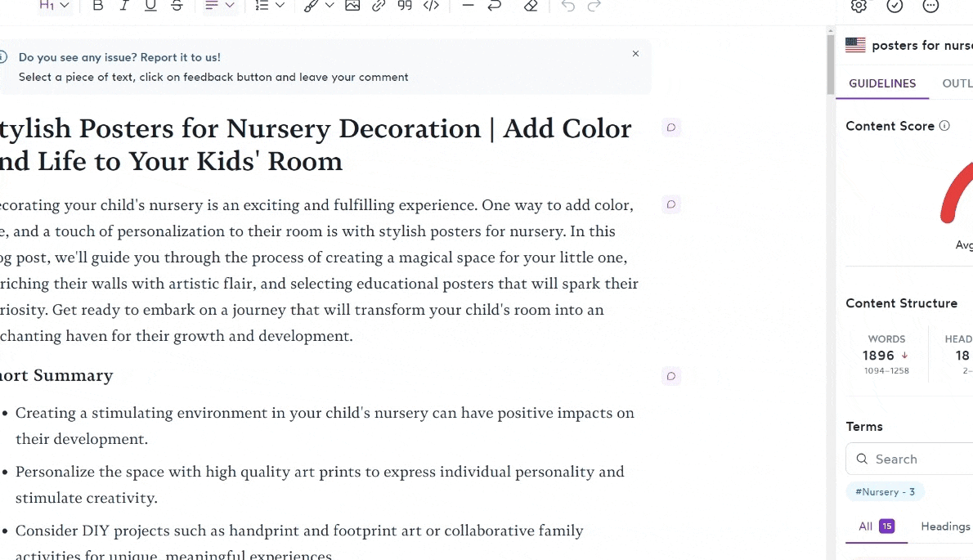Click the undo arrow

click(x=567, y=6)
